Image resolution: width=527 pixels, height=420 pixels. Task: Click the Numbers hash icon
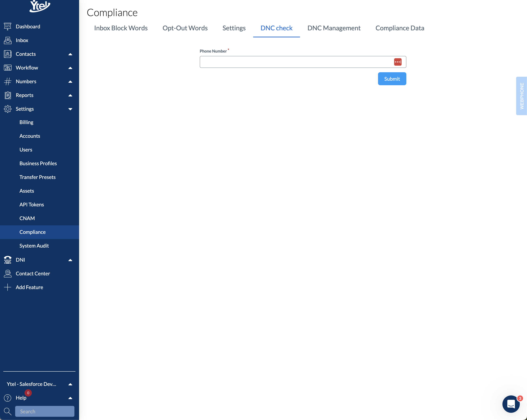(8, 81)
